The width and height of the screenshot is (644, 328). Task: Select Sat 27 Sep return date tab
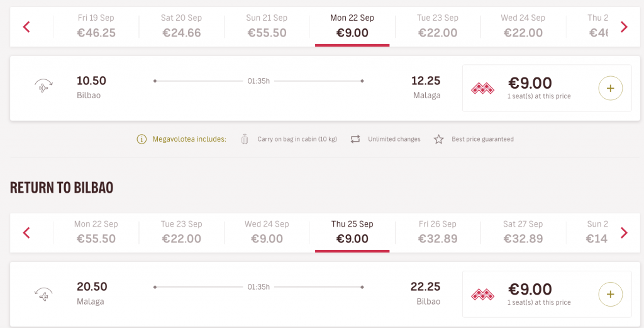click(523, 233)
